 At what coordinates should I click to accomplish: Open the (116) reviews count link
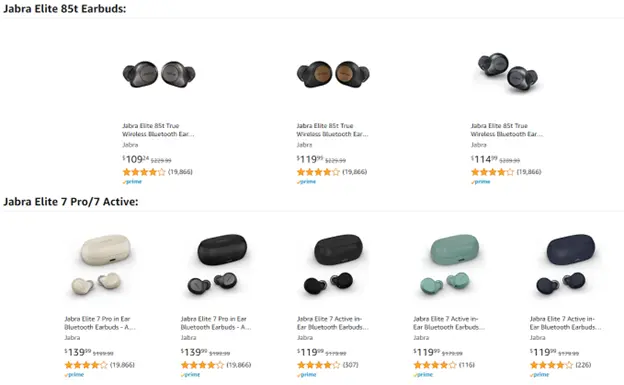click(466, 365)
